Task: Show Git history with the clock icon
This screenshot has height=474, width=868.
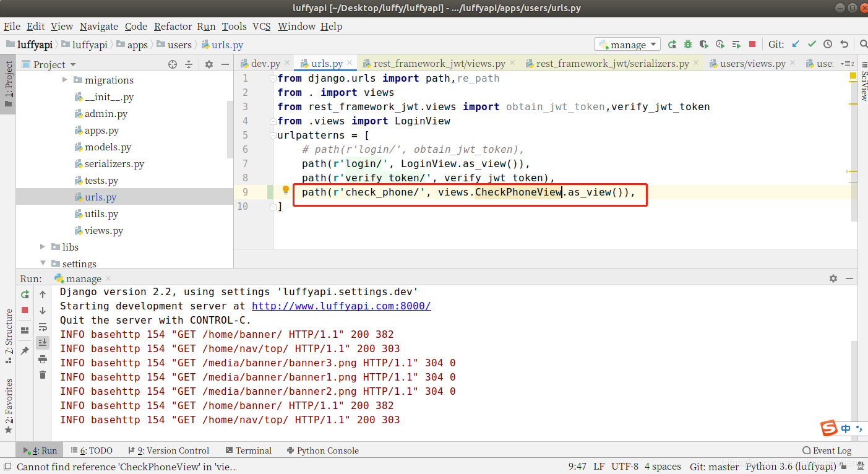Action: (x=828, y=45)
